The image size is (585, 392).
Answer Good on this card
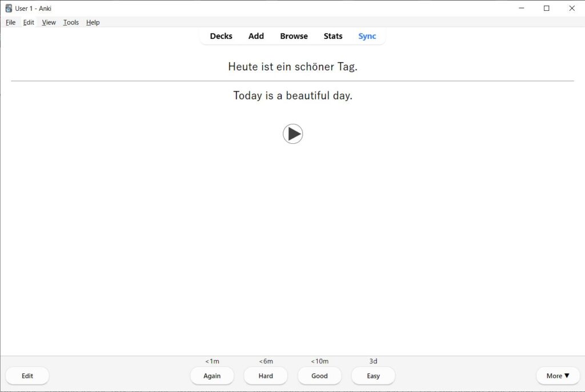[319, 375]
